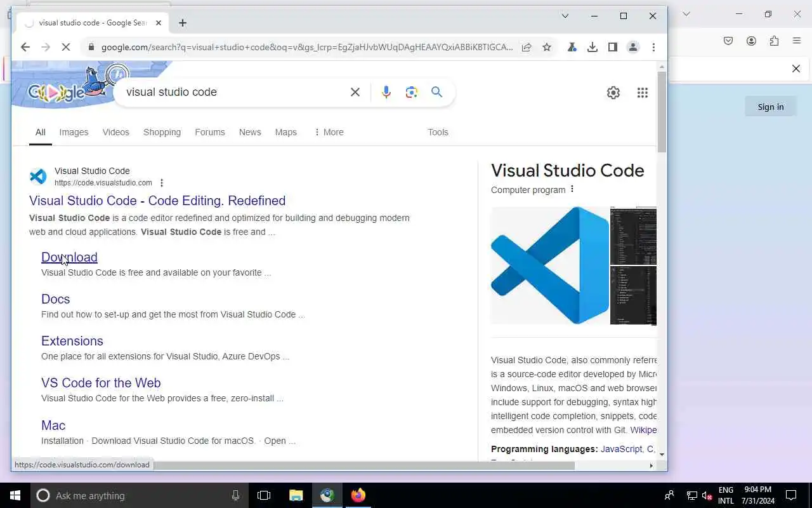This screenshot has width=812, height=508.
Task: Search by image with Google Lens
Action: (412, 92)
